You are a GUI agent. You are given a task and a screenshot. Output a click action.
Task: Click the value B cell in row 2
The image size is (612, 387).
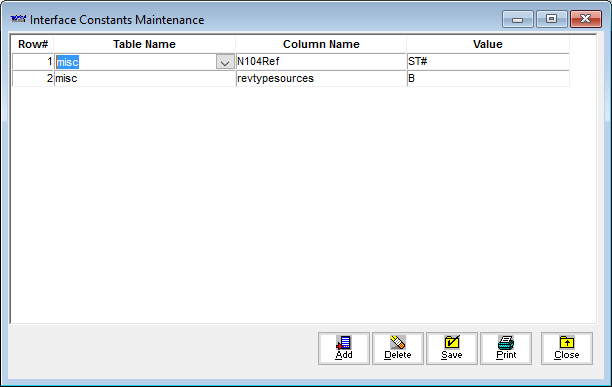pos(488,78)
